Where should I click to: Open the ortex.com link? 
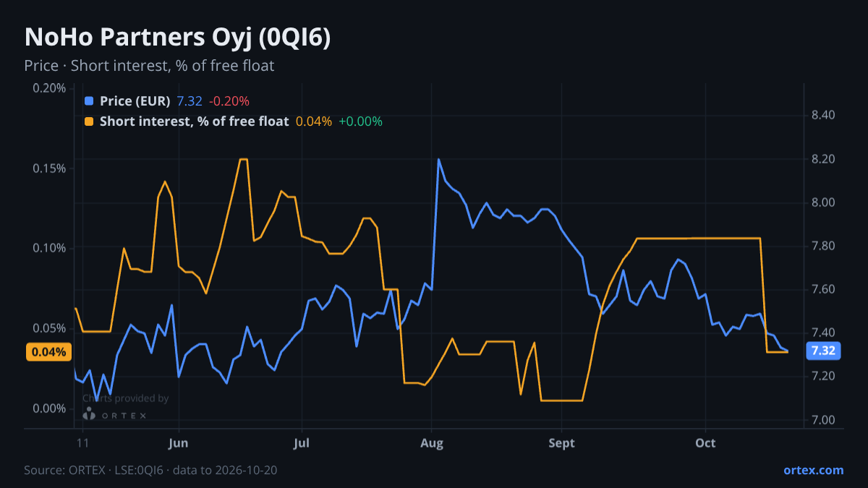click(x=813, y=470)
